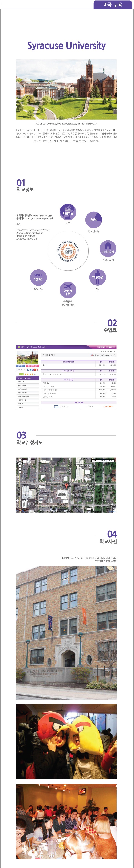The image size is (134, 868).
Task: Click the 뉴욕 시러큐스 region icon
Action: pyautogui.click(x=68, y=212)
